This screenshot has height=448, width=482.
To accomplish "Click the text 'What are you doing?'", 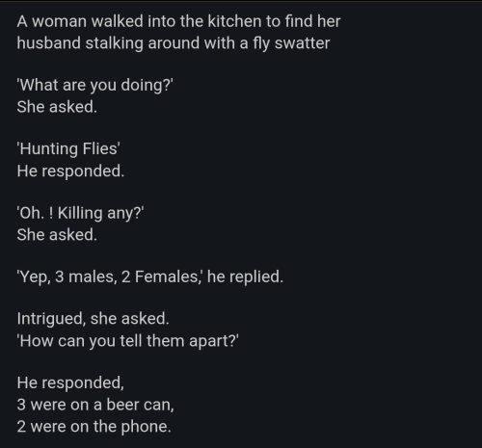I will point(94,86).
